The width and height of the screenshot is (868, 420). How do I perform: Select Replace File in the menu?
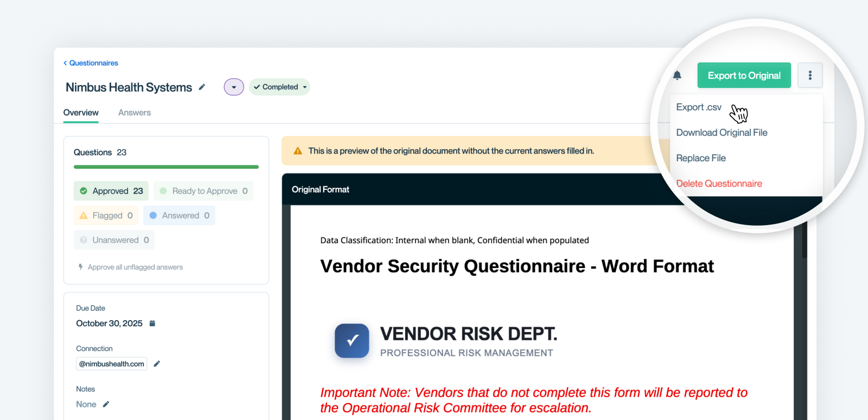click(x=701, y=158)
